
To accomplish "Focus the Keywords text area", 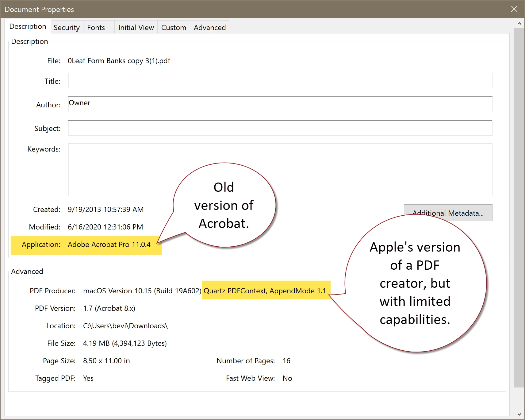I will 280,170.
